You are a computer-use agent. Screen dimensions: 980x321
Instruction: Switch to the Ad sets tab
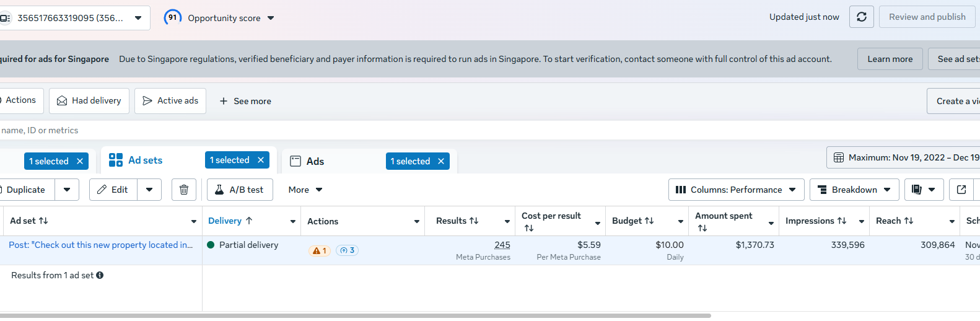[145, 160]
